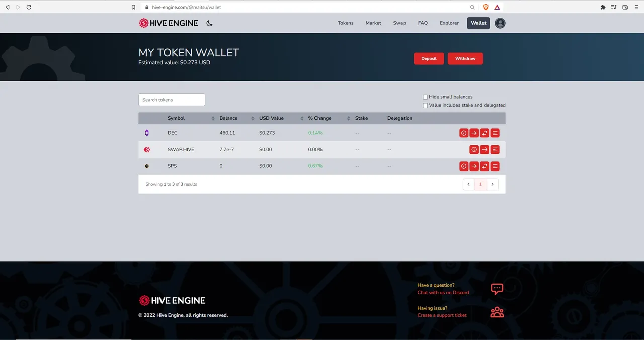Open the Market nav item
The width and height of the screenshot is (644, 340).
click(373, 23)
